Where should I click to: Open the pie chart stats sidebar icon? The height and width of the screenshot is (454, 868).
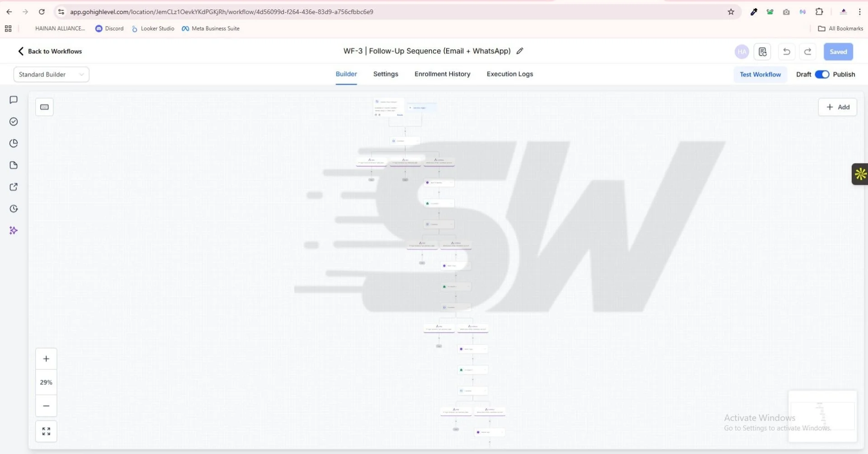click(14, 143)
